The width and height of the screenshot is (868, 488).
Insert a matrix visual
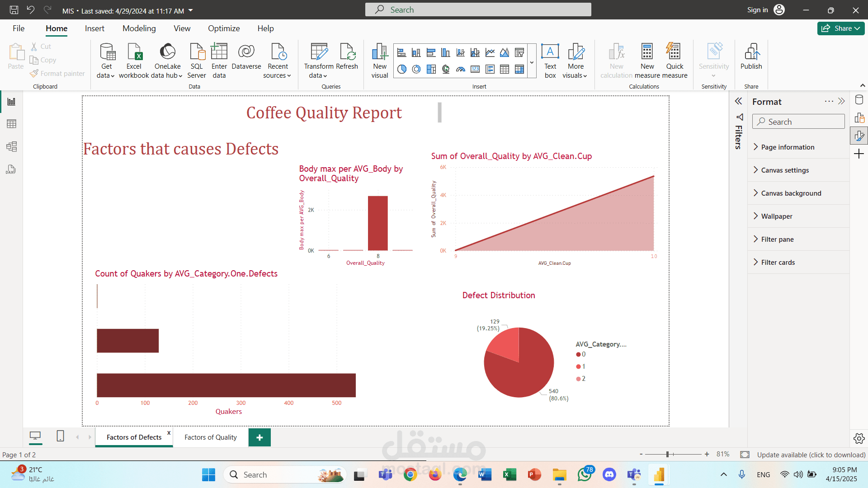pos(519,69)
